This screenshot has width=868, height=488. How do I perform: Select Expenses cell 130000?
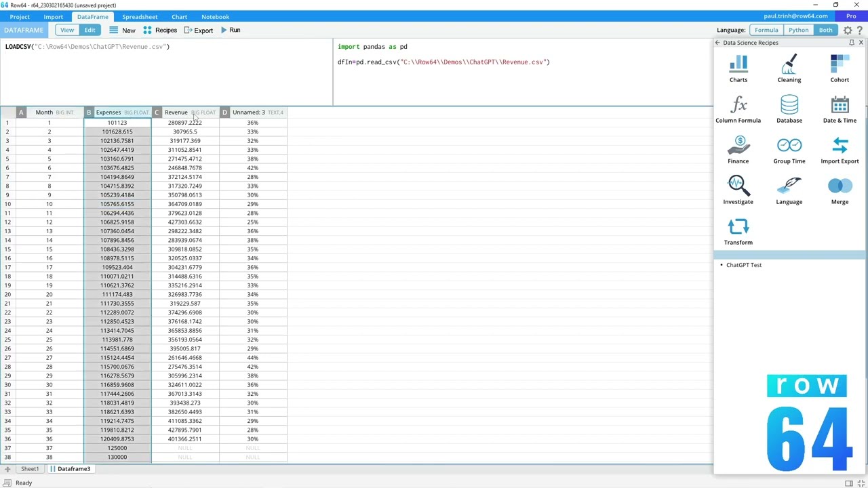point(117,457)
